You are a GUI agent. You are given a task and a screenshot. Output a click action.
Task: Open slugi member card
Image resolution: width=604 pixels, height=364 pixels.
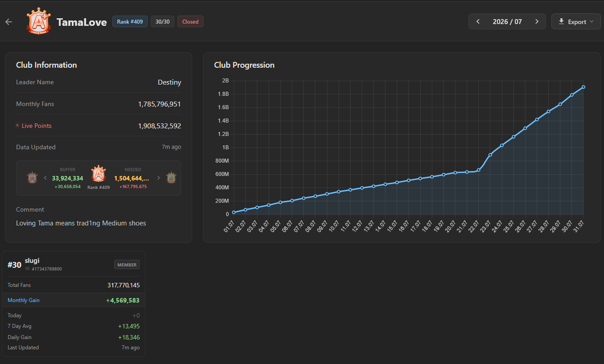pos(74,304)
